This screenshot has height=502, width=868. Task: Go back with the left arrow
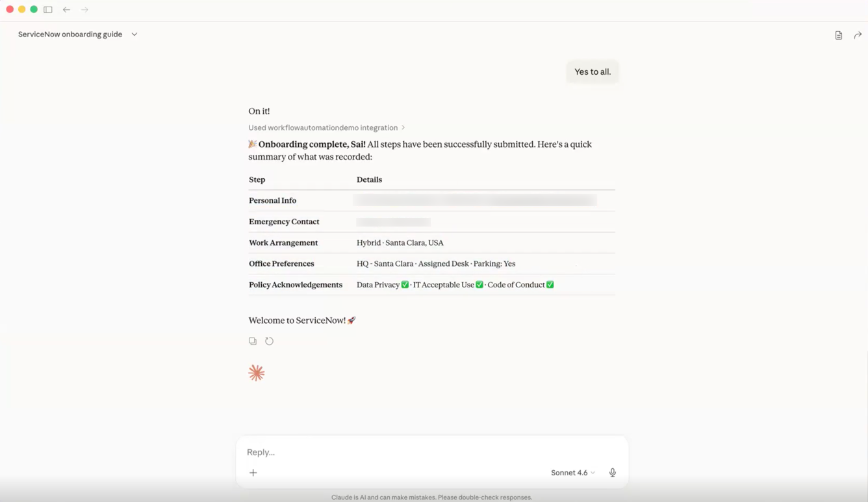pos(66,10)
